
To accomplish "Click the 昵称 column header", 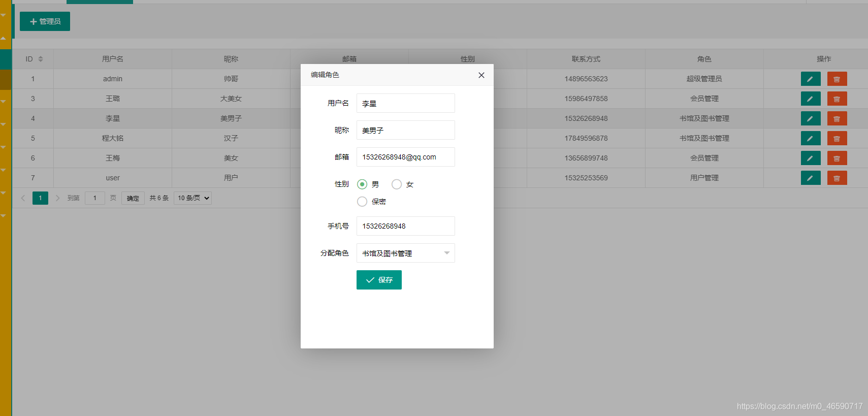I will click(x=231, y=59).
